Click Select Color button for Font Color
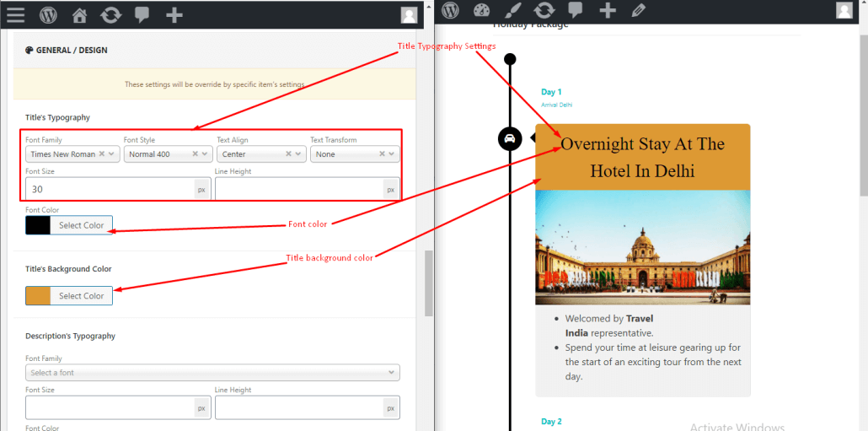The width and height of the screenshot is (868, 431). [x=82, y=225]
